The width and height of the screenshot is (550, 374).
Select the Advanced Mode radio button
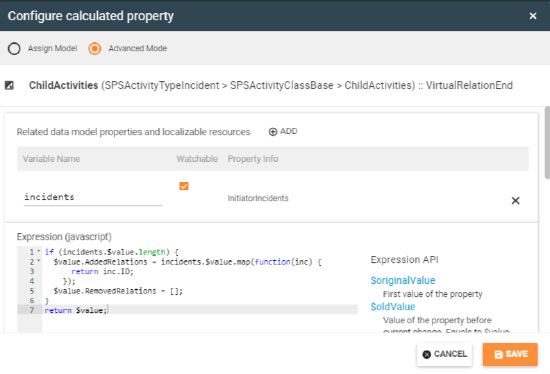95,48
